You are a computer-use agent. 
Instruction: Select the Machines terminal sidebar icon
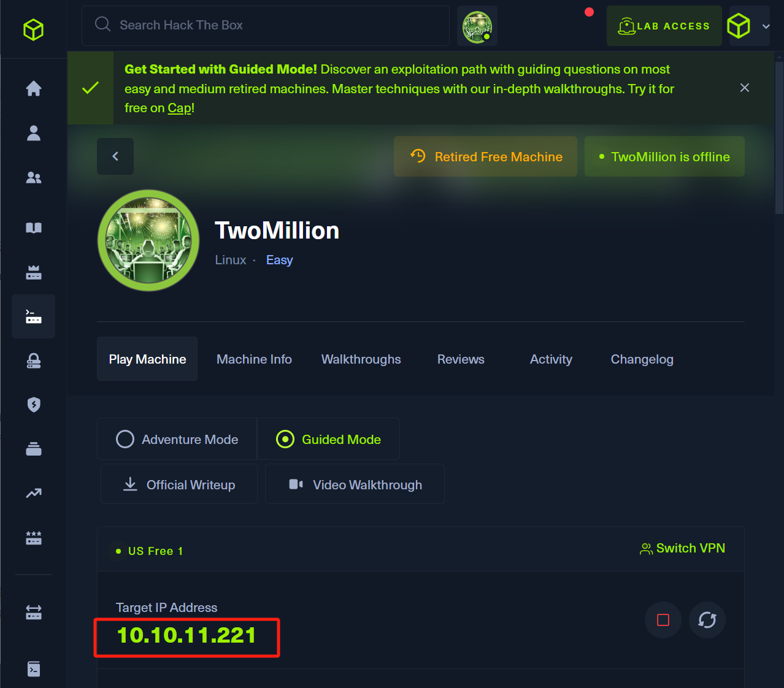34,316
